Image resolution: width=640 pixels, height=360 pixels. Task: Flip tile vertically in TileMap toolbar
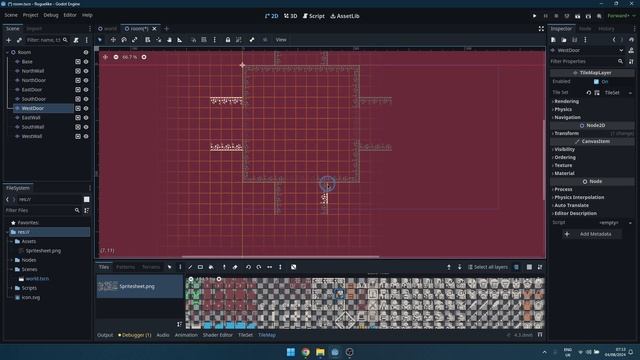click(x=280, y=267)
